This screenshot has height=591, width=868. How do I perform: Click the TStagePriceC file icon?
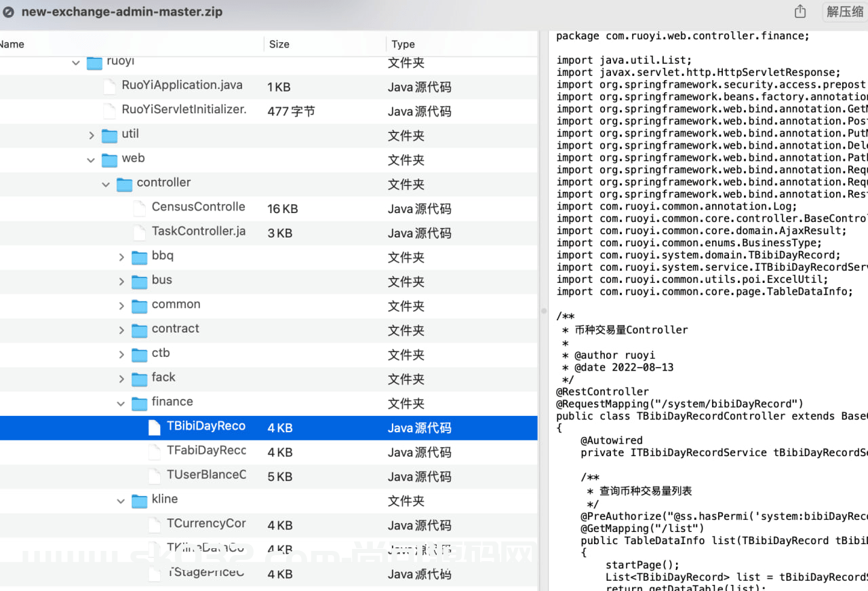tap(154, 574)
